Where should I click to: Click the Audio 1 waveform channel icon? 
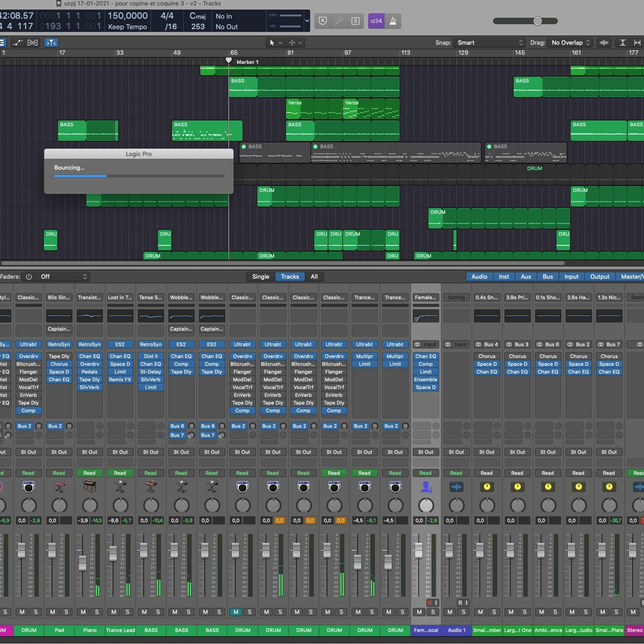click(456, 487)
